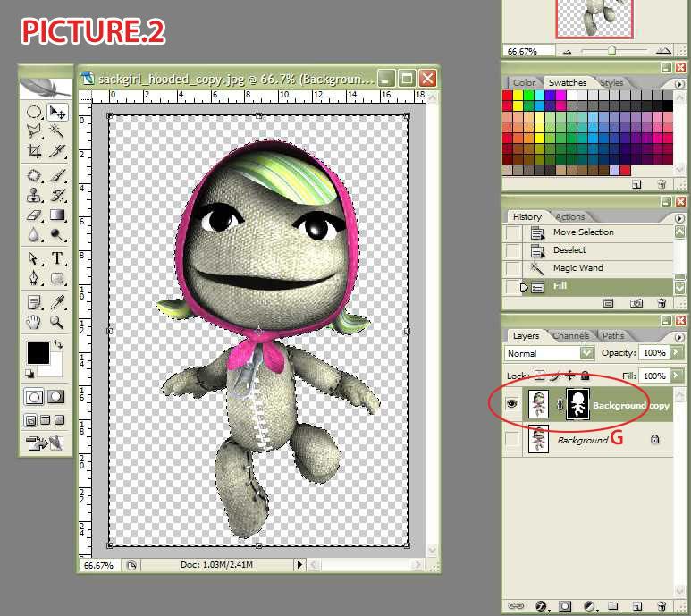Select the Deselect history state
The width and height of the screenshot is (691, 616).
tap(588, 250)
